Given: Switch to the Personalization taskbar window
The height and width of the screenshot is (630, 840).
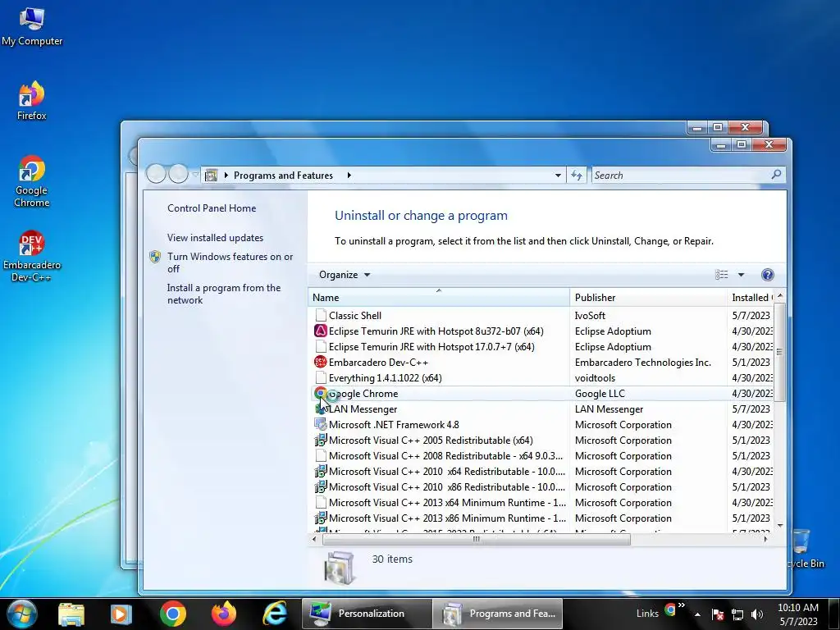Looking at the screenshot, I should click(367, 614).
